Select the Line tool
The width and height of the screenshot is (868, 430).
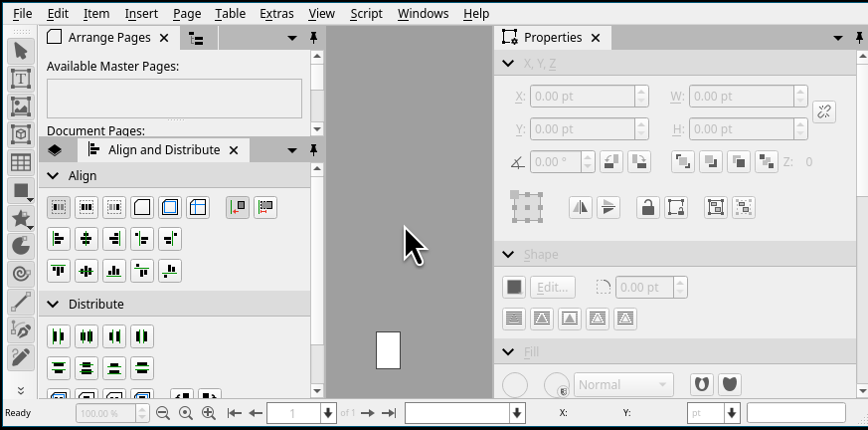[x=20, y=301]
